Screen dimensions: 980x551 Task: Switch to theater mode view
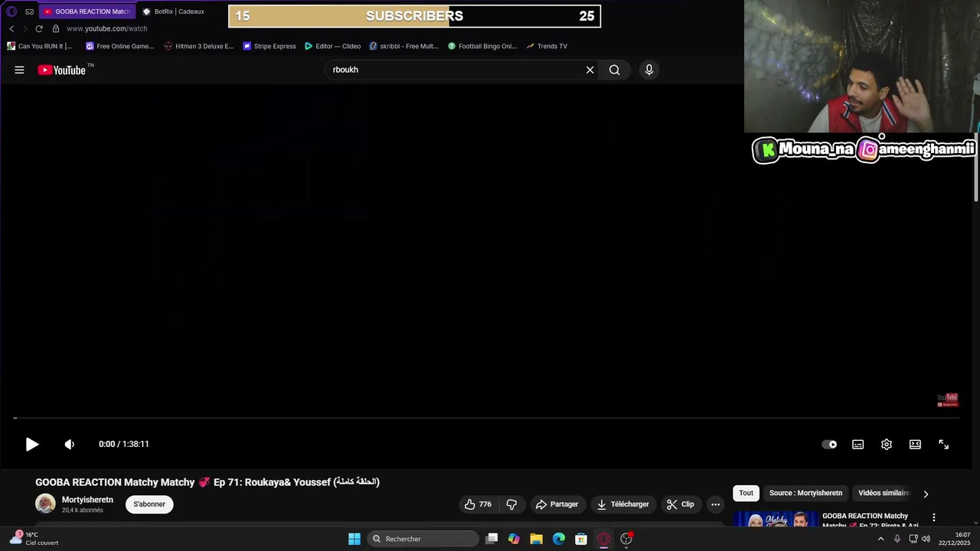pos(914,444)
